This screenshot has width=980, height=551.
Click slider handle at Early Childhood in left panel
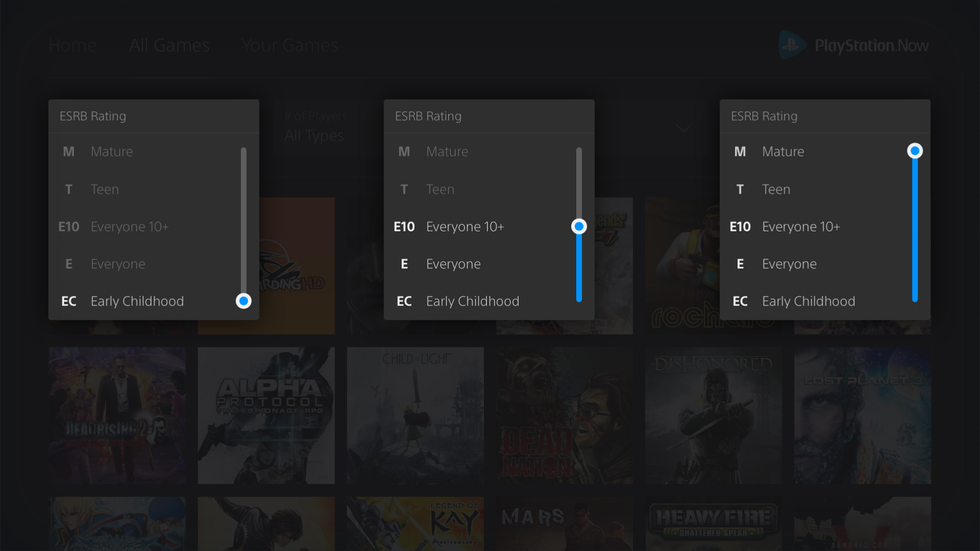[243, 301]
